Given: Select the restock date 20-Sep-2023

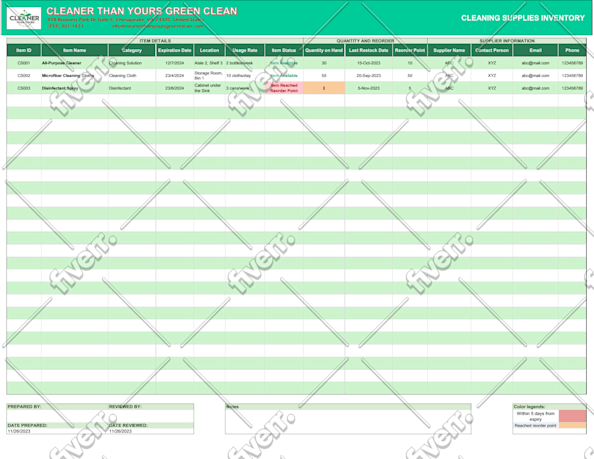Looking at the screenshot, I should 369,75.
